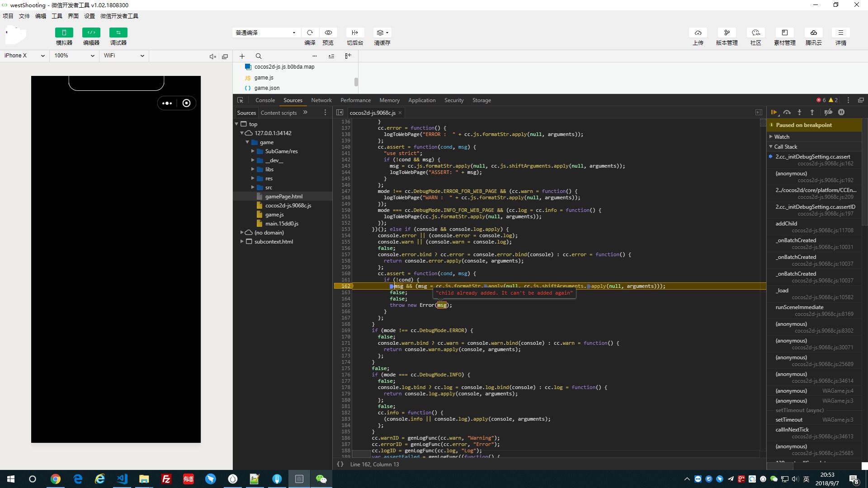The width and height of the screenshot is (868, 488).
Task: Open WeChat from the Windows taskbar
Action: coord(321,479)
